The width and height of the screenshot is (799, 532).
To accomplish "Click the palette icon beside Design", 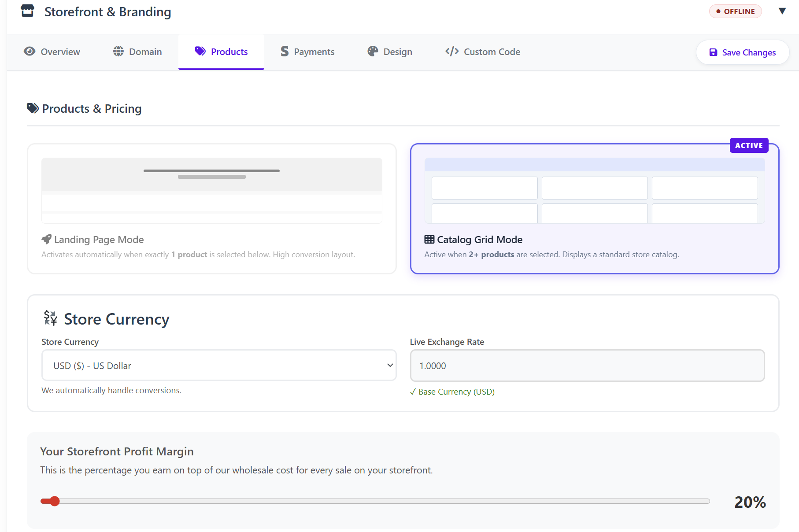I will pyautogui.click(x=373, y=52).
